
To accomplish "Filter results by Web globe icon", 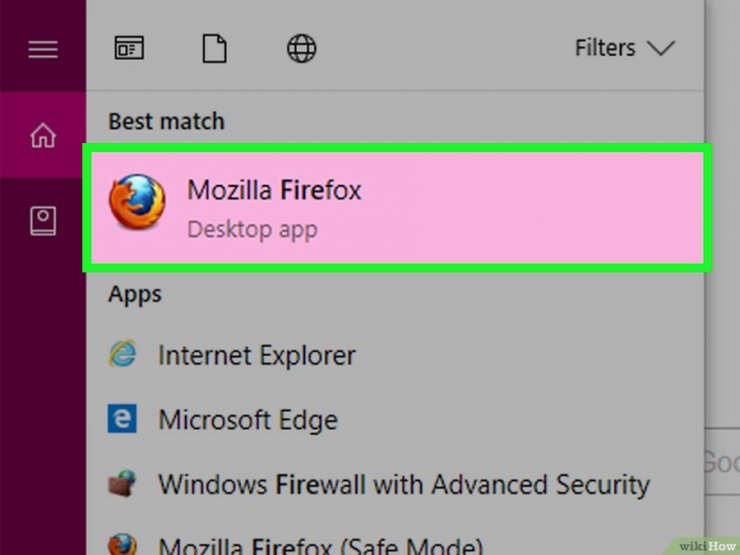I will pyautogui.click(x=302, y=48).
